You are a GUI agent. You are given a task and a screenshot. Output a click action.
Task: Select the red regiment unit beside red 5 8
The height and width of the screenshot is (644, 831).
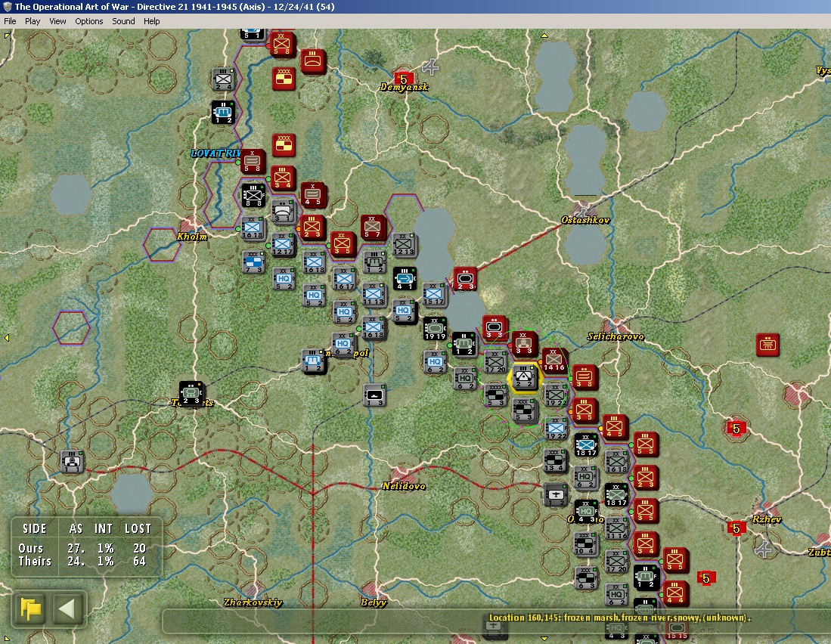313,61
